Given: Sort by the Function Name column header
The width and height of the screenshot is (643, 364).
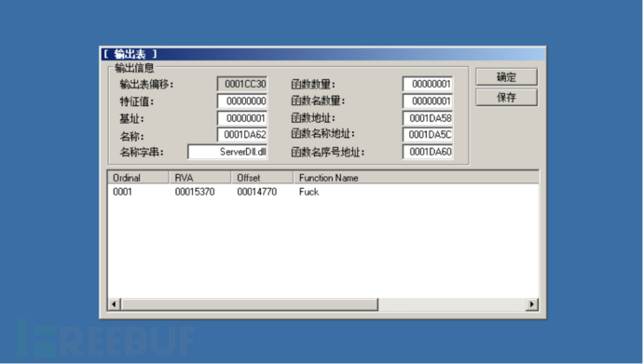Looking at the screenshot, I should pyautogui.click(x=416, y=178).
